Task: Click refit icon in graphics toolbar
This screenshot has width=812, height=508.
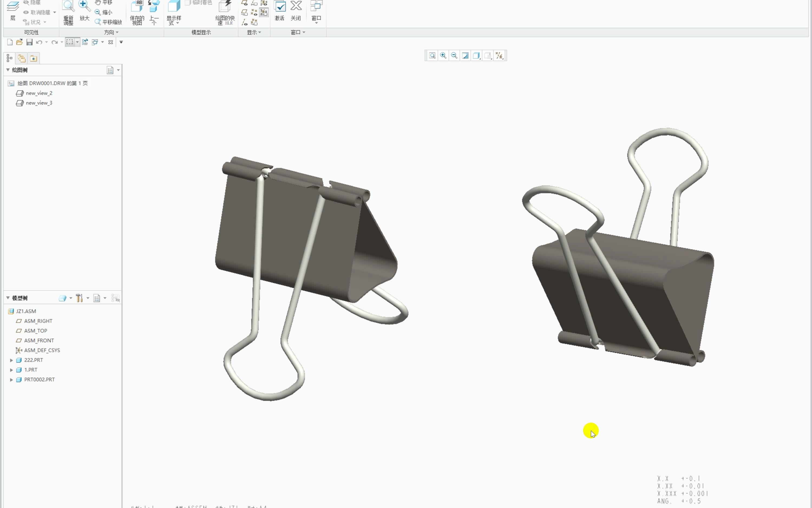Action: (x=432, y=56)
